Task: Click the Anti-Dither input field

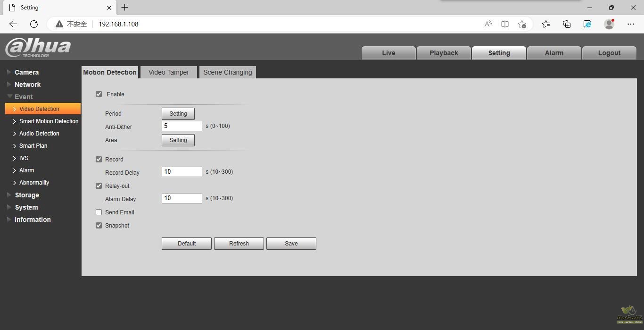Action: click(x=182, y=126)
